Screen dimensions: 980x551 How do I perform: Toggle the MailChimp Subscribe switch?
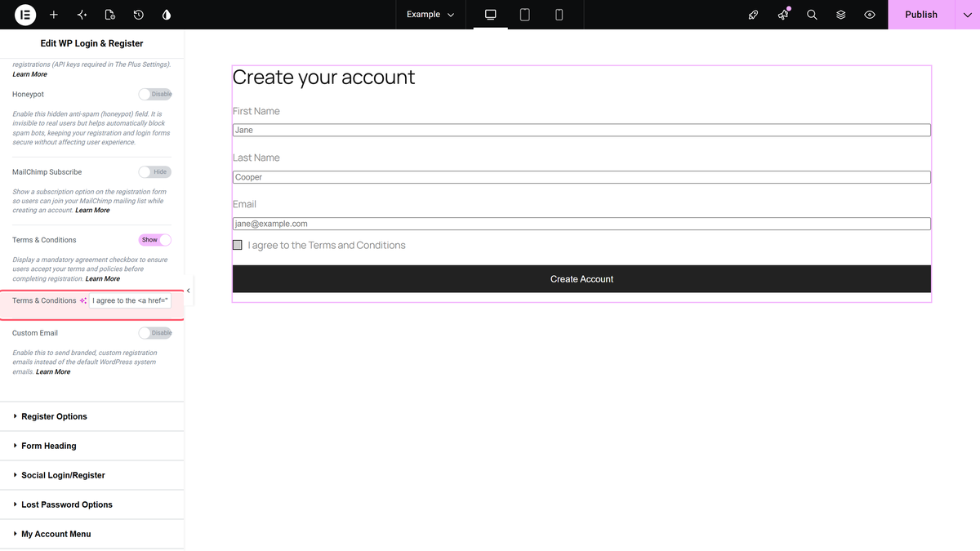pyautogui.click(x=155, y=172)
